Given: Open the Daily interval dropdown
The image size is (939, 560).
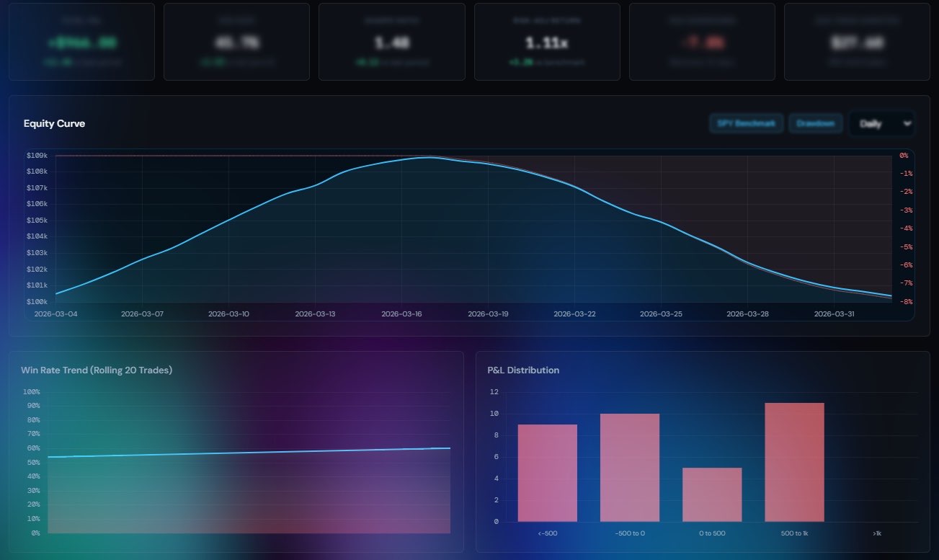Looking at the screenshot, I should [881, 123].
